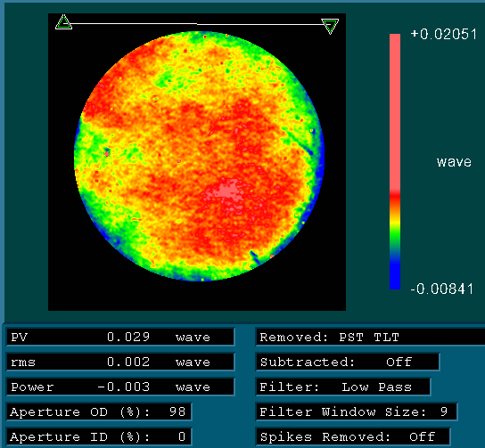
Task: Click the upper scale value +0.02051
Action: [x=444, y=34]
